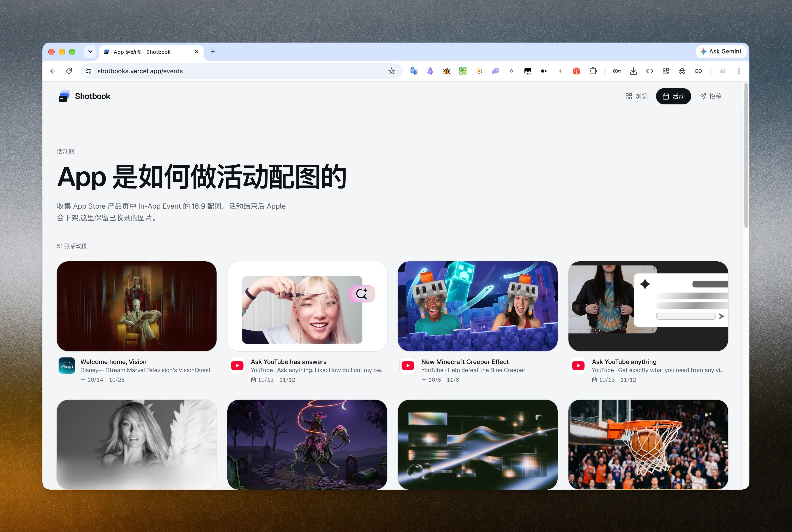The width and height of the screenshot is (792, 532).
Task: Click the Disney+ app icon
Action: (x=67, y=366)
